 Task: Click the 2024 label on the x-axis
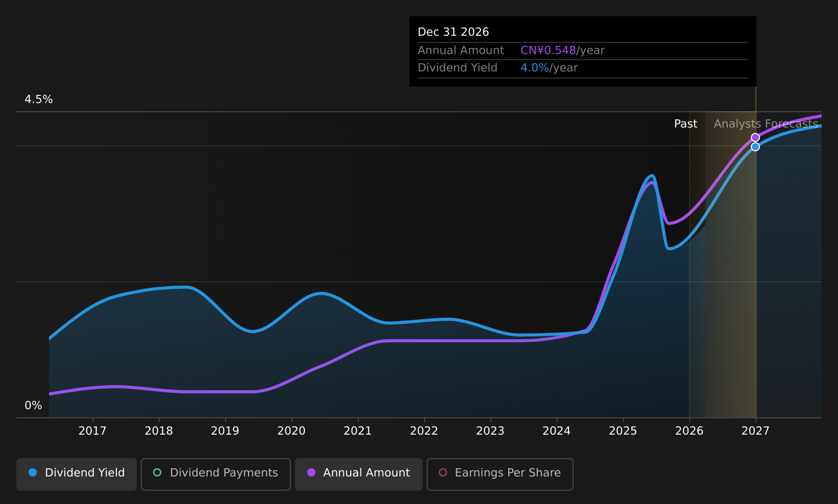[x=556, y=431]
